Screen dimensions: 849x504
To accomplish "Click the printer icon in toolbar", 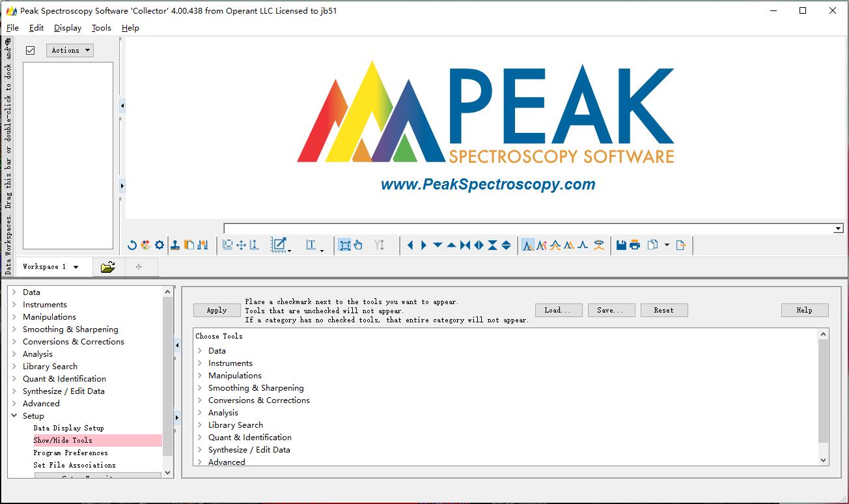I will point(635,245).
